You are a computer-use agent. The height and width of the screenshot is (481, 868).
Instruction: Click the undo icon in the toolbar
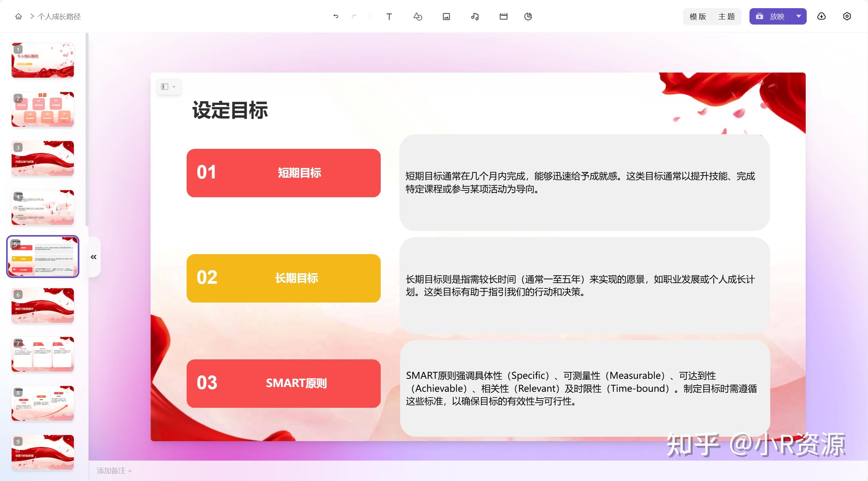(336, 16)
